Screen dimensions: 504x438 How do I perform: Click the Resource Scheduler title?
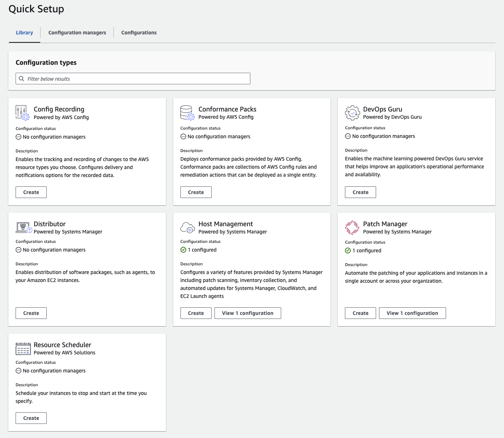point(62,345)
